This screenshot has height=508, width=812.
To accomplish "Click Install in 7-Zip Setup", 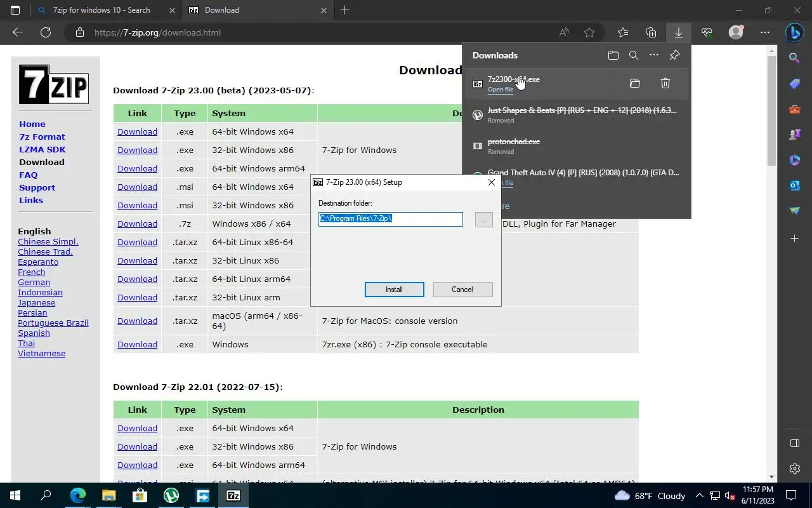I will pyautogui.click(x=394, y=290).
